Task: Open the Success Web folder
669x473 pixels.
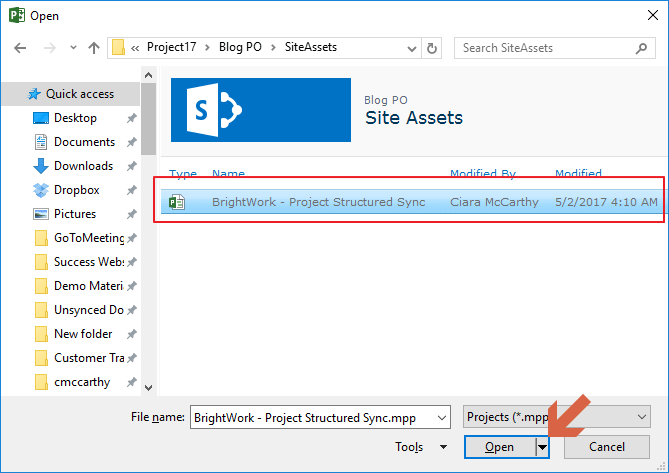Action: click(89, 262)
